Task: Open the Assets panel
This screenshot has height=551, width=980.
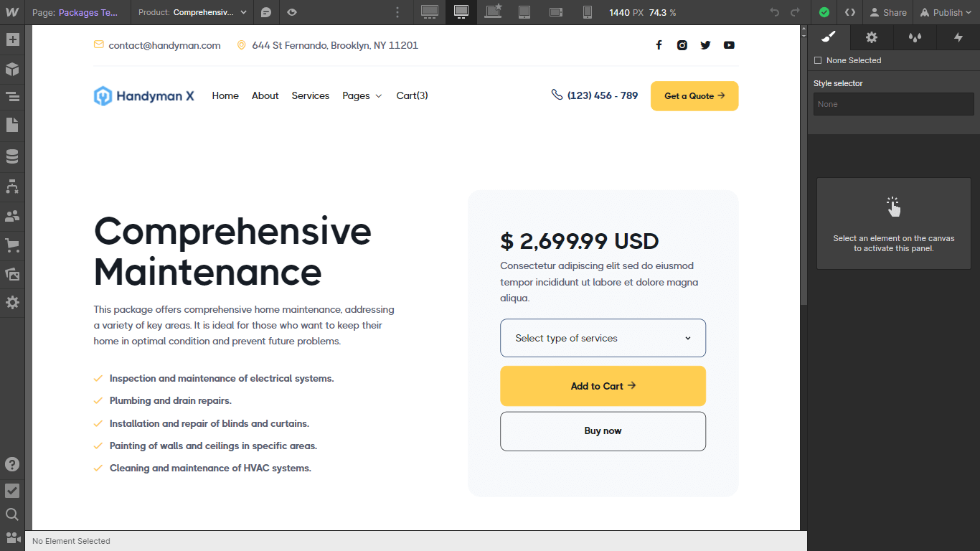Action: click(x=12, y=274)
